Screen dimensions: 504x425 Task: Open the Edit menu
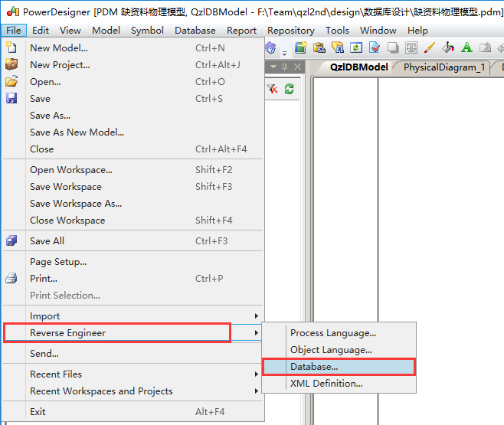[41, 30]
